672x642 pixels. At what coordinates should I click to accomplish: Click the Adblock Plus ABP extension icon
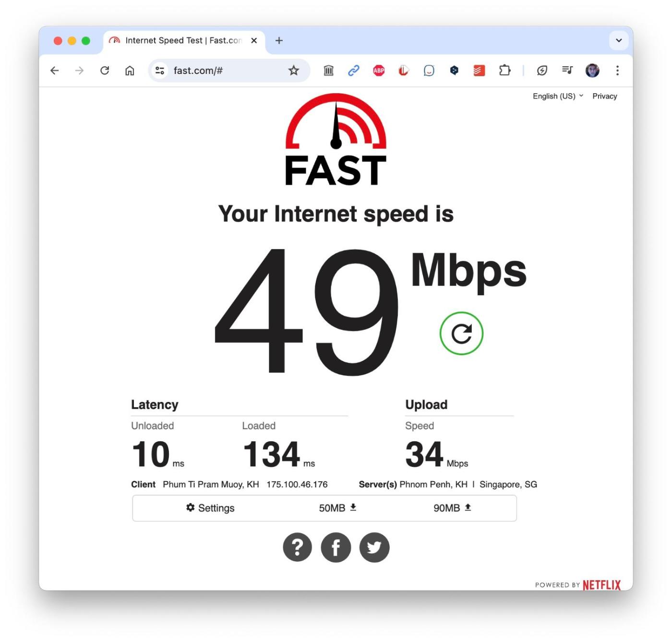(379, 71)
